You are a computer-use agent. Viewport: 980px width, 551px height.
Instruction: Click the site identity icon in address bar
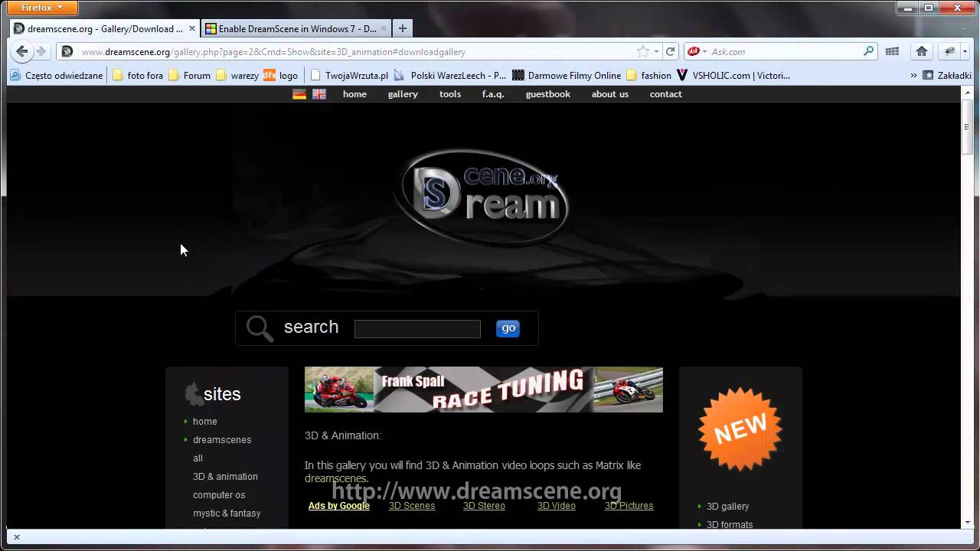point(67,51)
